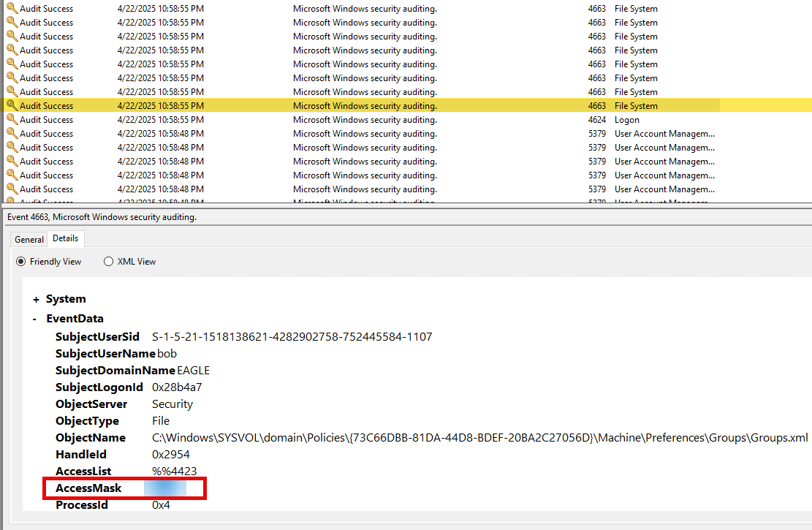Click the key icon on the highlighted 4663 row
The height and width of the screenshot is (530, 812).
(12, 105)
